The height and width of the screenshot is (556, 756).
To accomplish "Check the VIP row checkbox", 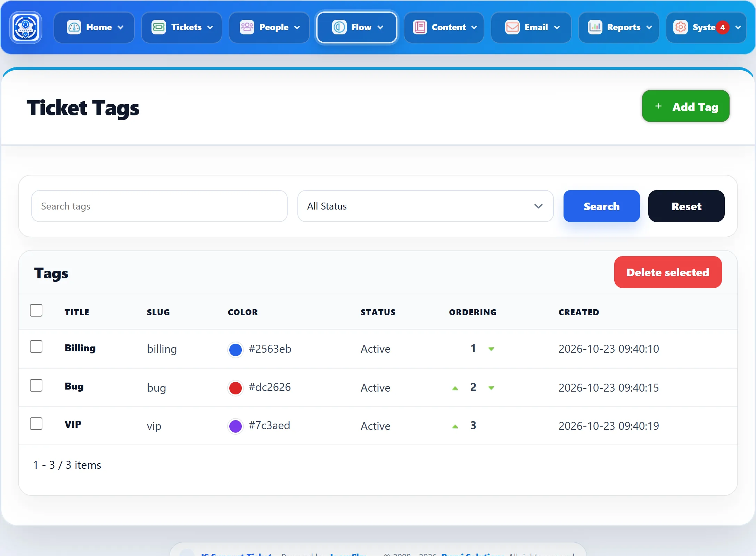I will [x=36, y=424].
